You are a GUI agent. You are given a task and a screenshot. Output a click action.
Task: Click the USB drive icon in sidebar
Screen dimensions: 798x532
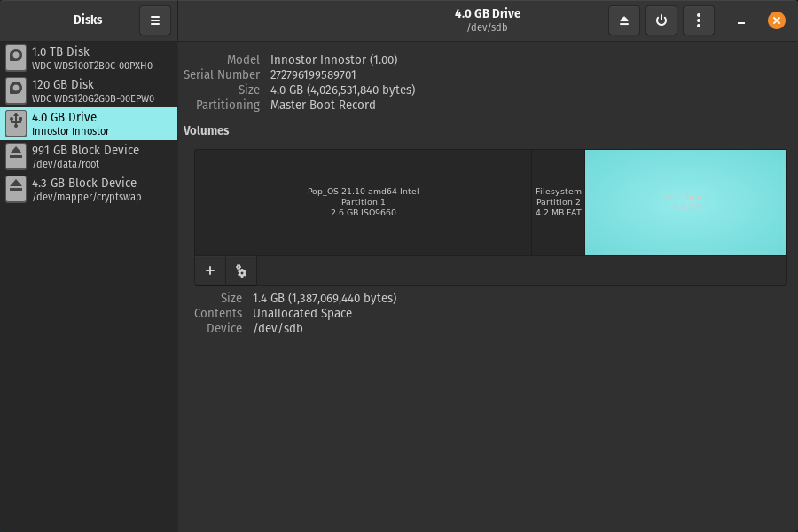(16, 123)
